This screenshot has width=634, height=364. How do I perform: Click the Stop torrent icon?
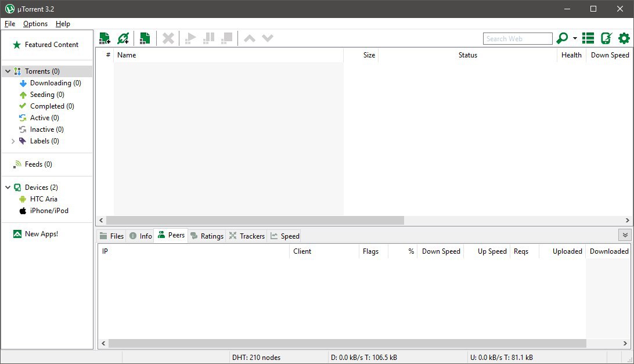227,38
